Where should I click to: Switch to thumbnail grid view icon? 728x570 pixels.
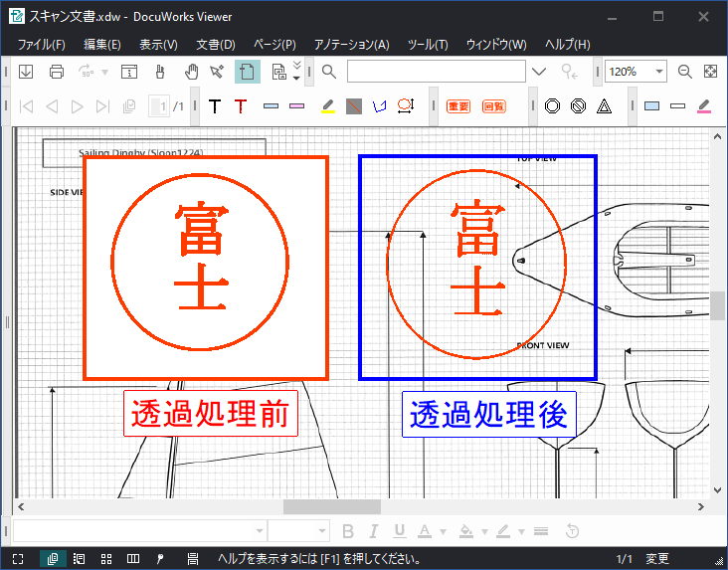pos(106,559)
